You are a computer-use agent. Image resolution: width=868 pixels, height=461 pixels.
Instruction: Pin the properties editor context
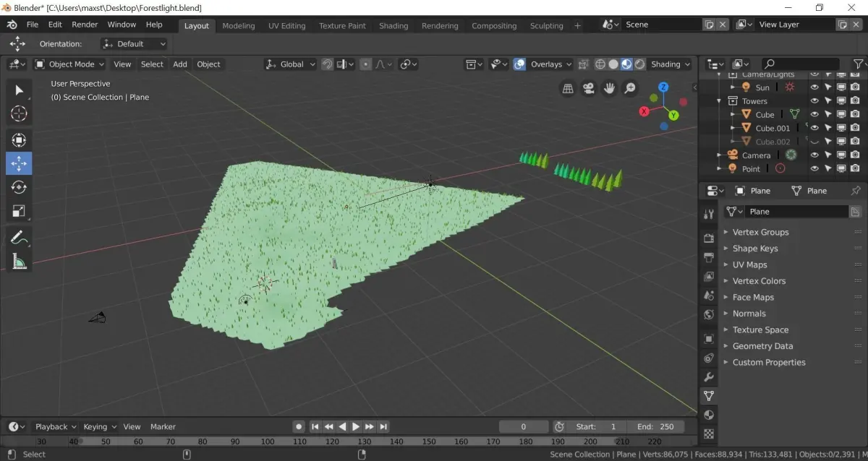pos(856,191)
